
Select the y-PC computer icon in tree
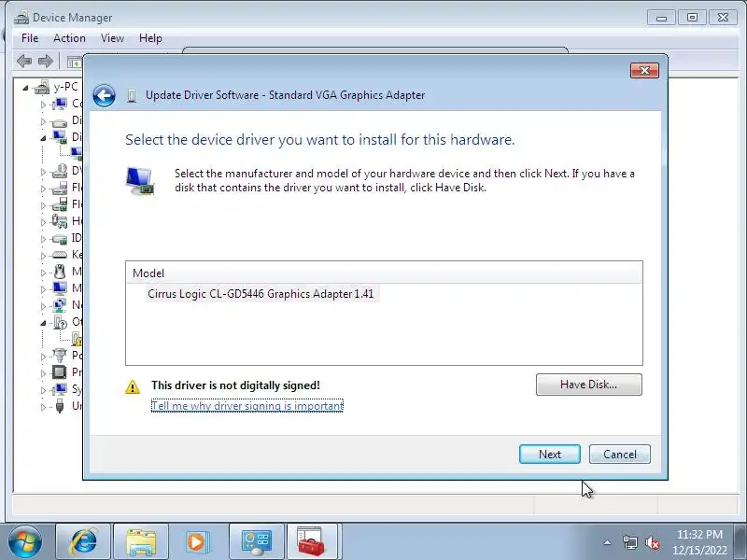[42, 87]
